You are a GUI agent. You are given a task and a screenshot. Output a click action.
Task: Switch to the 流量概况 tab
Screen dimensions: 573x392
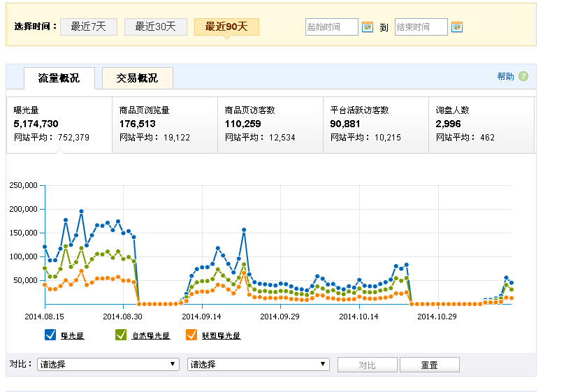click(59, 78)
